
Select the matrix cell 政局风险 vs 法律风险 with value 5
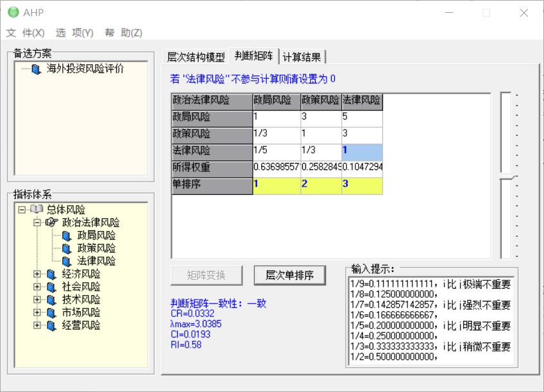[362, 118]
